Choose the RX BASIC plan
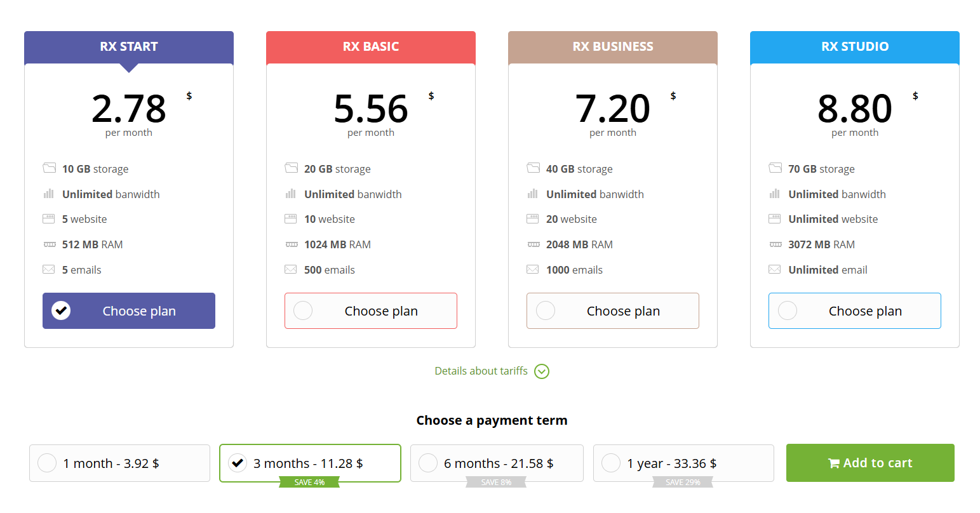 point(371,310)
